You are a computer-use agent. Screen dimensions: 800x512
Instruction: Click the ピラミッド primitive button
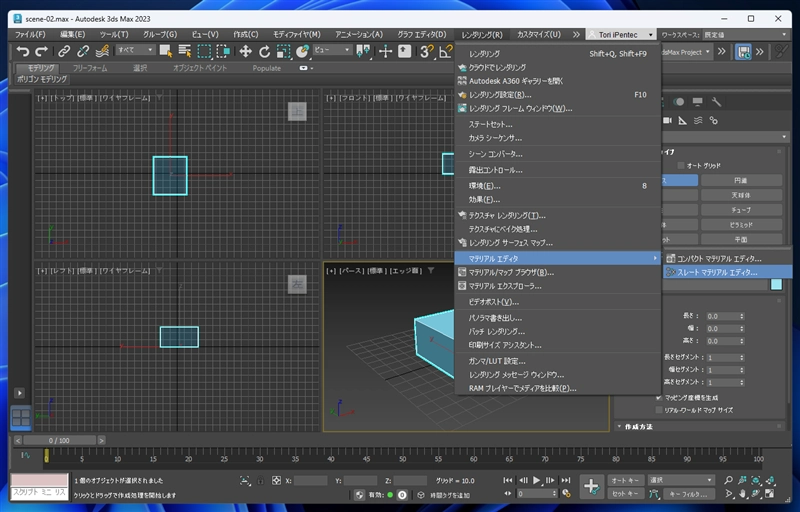click(741, 224)
